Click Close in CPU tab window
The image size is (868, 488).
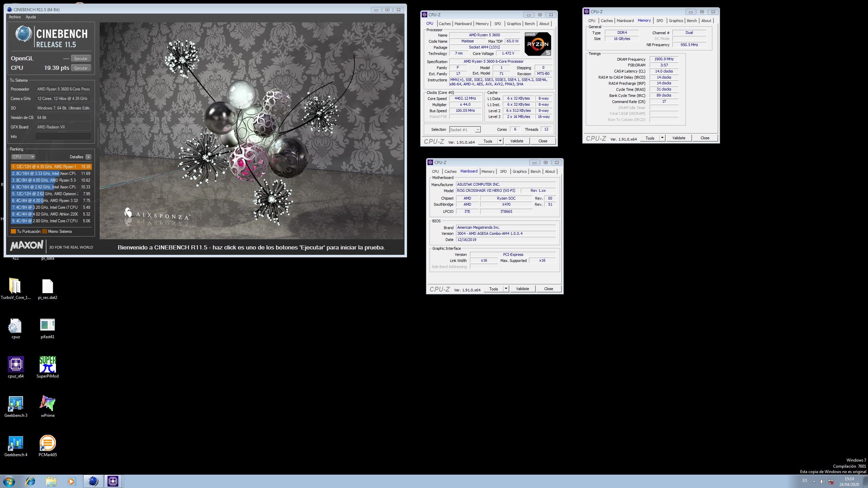tap(543, 141)
